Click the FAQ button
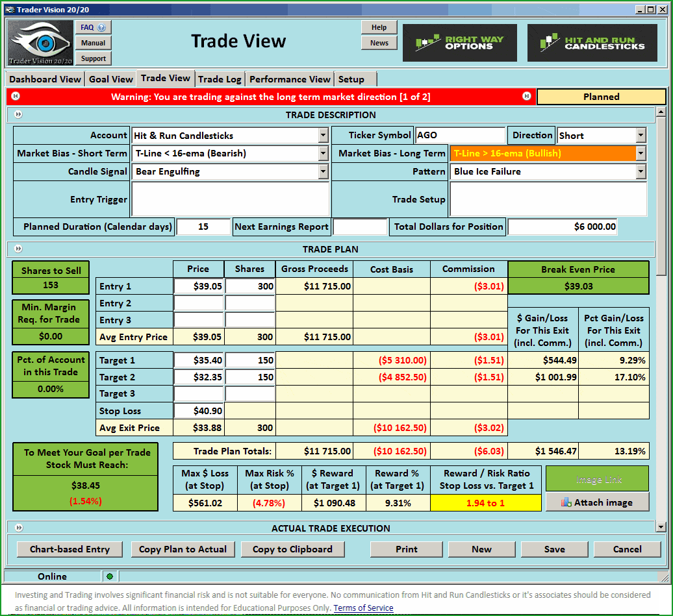This screenshot has width=673, height=616. (x=93, y=27)
